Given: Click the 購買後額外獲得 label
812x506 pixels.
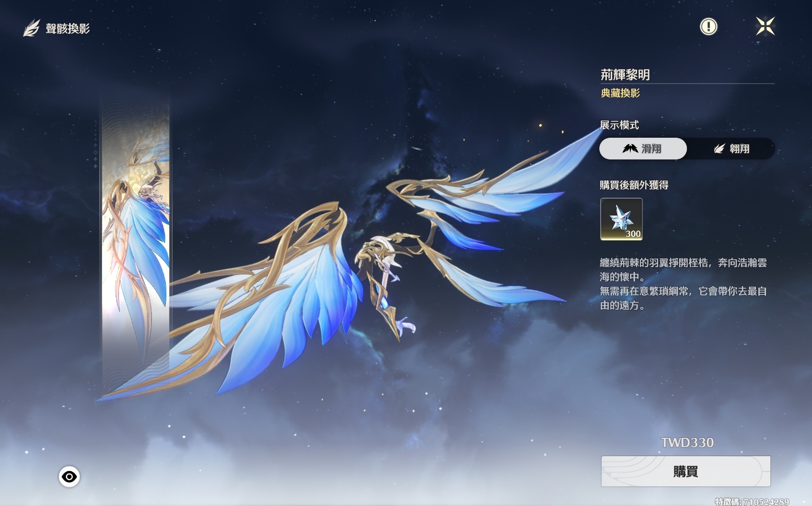Looking at the screenshot, I should tap(634, 185).
